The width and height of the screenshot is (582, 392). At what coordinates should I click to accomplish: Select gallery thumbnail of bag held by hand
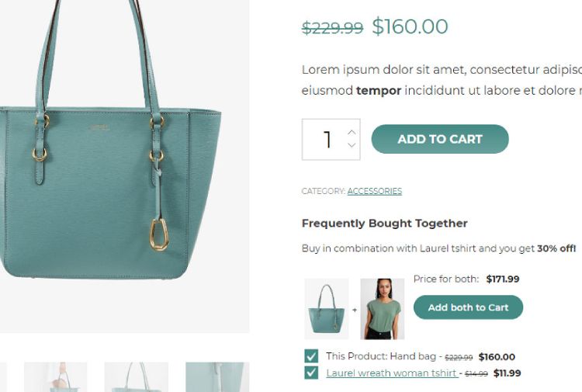pyautogui.click(x=55, y=377)
